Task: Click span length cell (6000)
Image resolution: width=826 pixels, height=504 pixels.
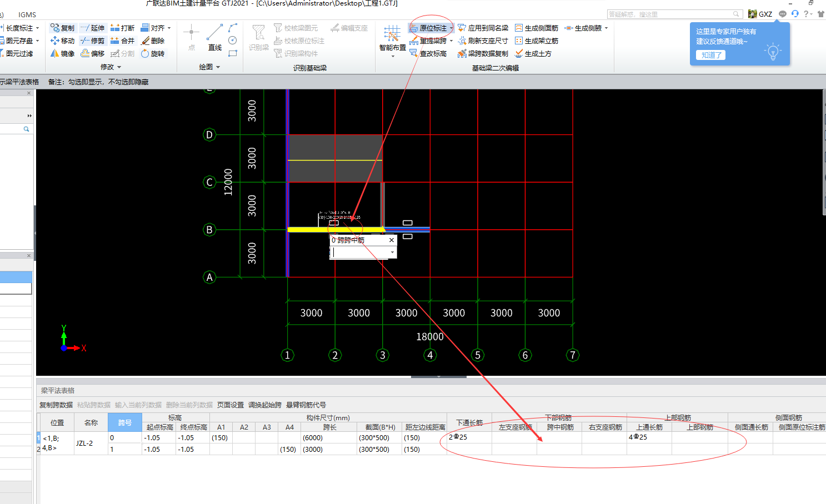Action: (329, 438)
